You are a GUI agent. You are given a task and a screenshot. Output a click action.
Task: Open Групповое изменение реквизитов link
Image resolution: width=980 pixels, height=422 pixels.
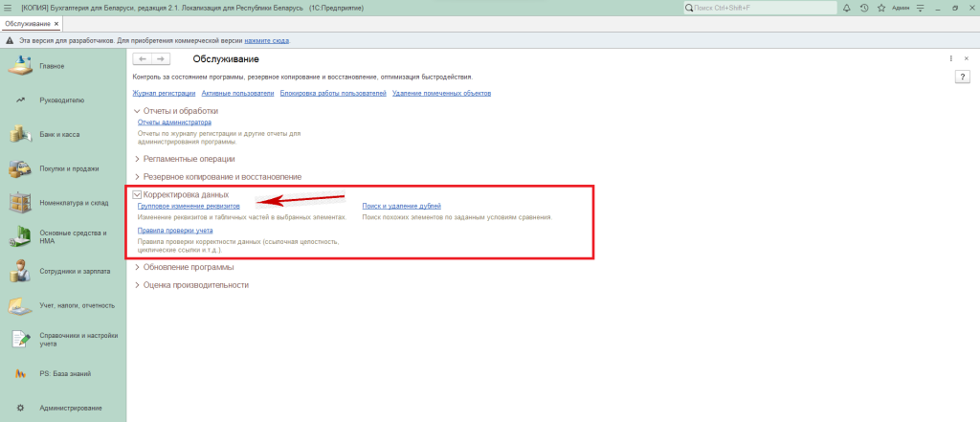point(189,206)
